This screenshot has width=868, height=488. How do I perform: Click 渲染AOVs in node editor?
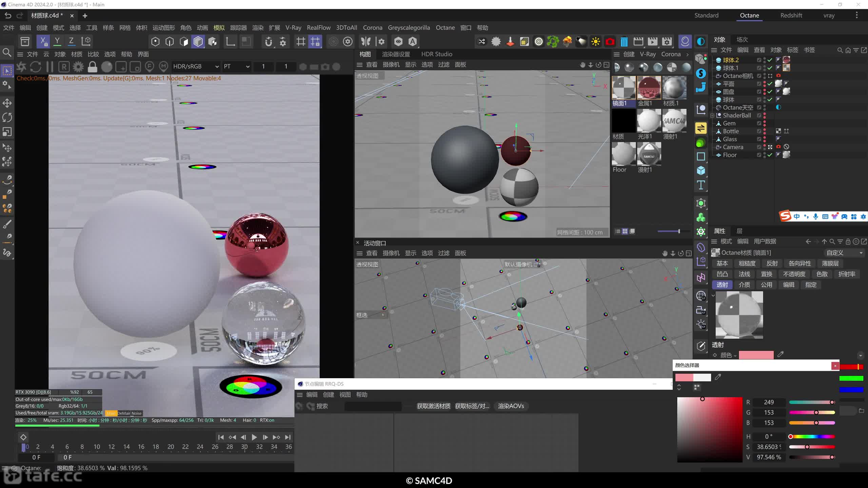511,406
